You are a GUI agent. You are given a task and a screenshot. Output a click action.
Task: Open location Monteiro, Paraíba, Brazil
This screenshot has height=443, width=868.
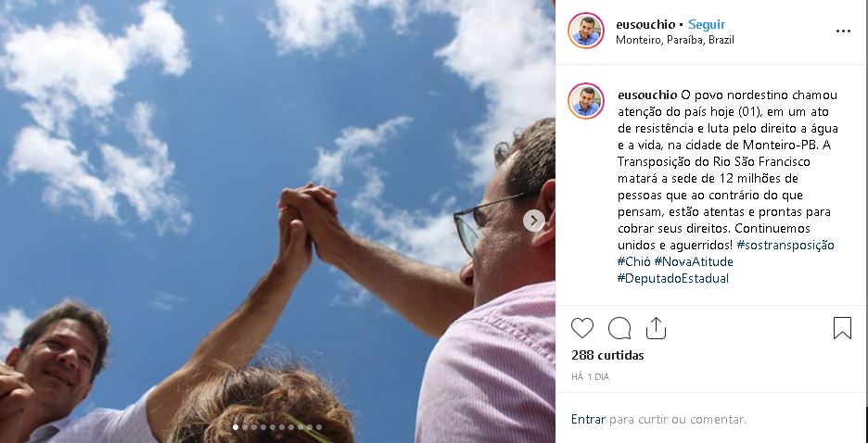point(675,40)
